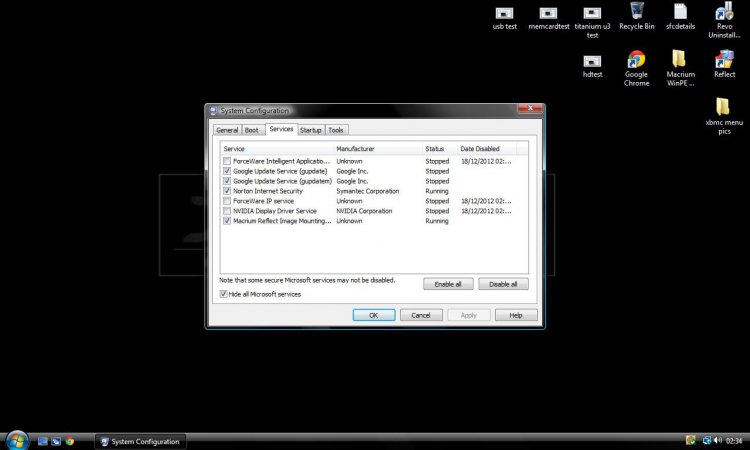The width and height of the screenshot is (750, 450).
Task: Sort by the Manufacturer column header
Action: 378,149
